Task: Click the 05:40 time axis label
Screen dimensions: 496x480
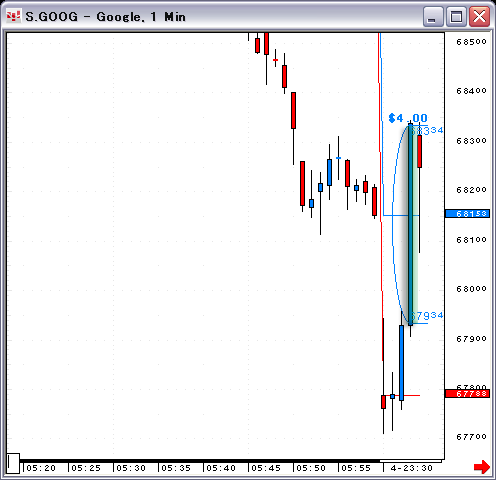Action: click(221, 468)
